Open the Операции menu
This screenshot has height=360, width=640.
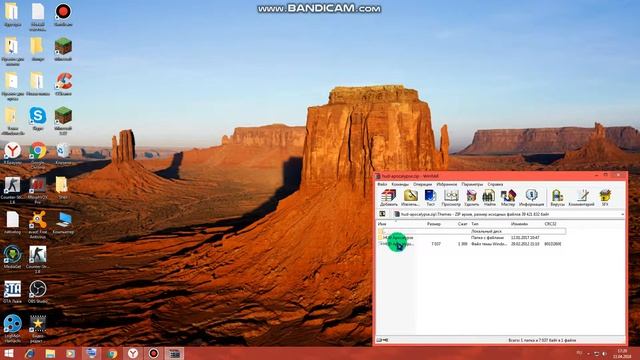click(x=422, y=184)
